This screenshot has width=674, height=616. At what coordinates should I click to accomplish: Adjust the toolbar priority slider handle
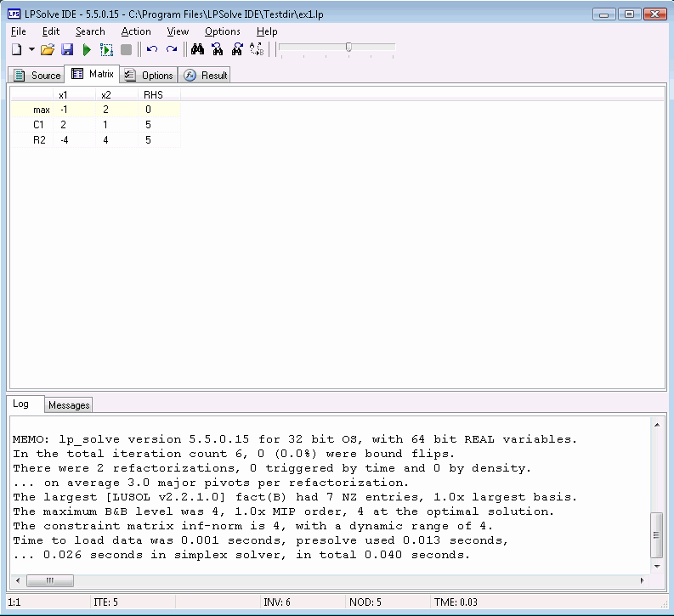(348, 48)
